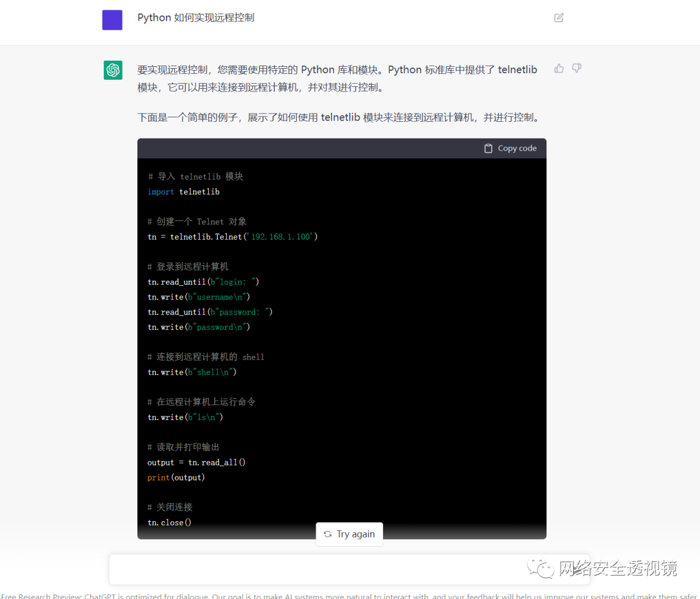Screen dimensions: 700x599
Task: Click the code line output = tn.read_all()
Action: tap(196, 462)
